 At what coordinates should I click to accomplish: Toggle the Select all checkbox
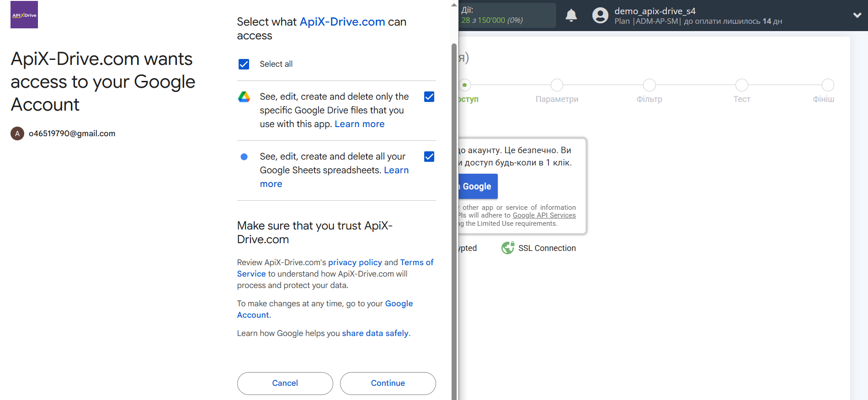point(244,64)
